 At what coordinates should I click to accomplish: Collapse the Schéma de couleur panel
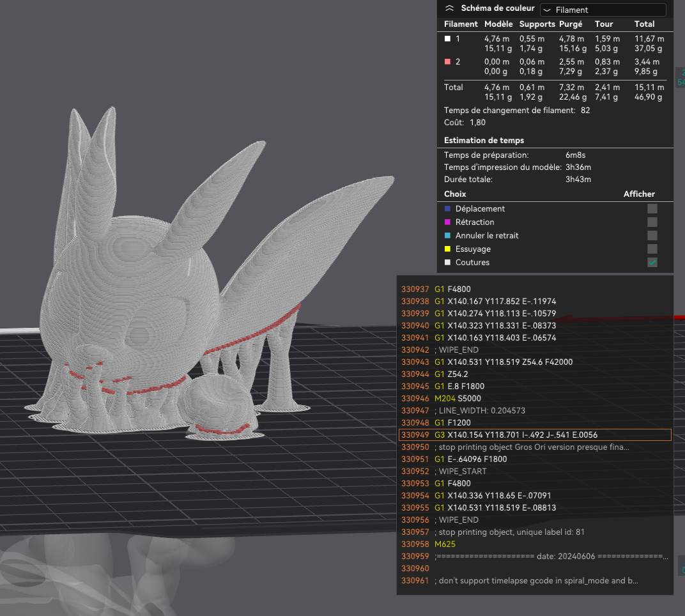(x=449, y=8)
